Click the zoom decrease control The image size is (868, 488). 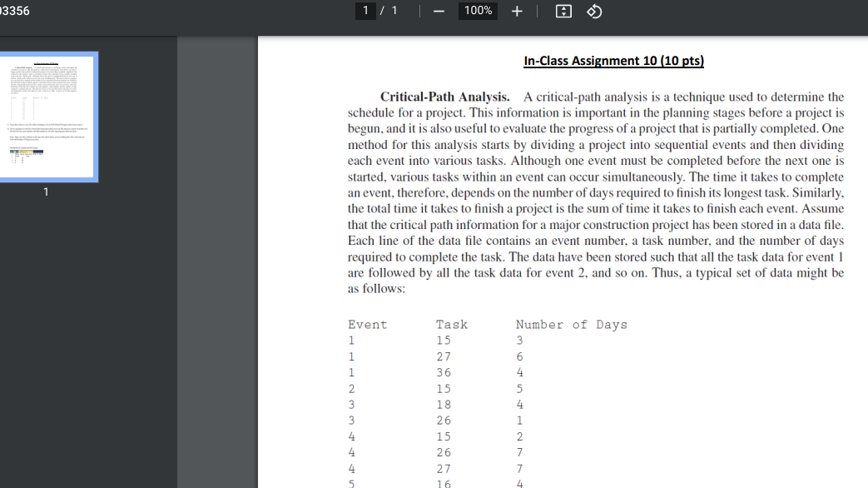click(x=439, y=11)
